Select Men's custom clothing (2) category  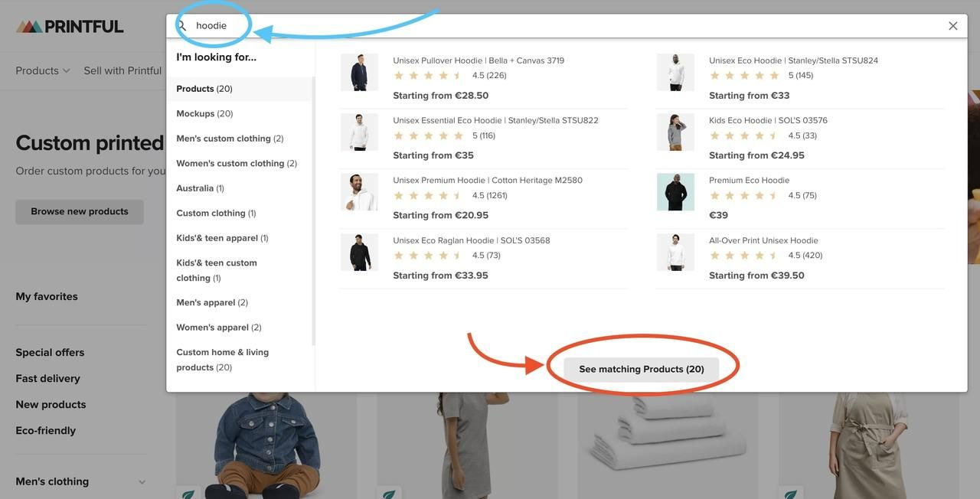230,139
